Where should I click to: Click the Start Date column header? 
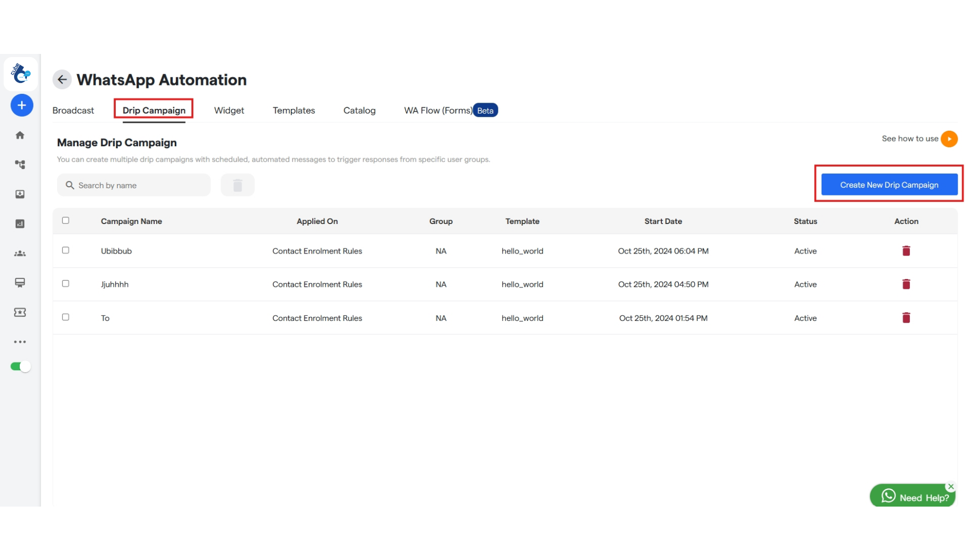(x=663, y=221)
